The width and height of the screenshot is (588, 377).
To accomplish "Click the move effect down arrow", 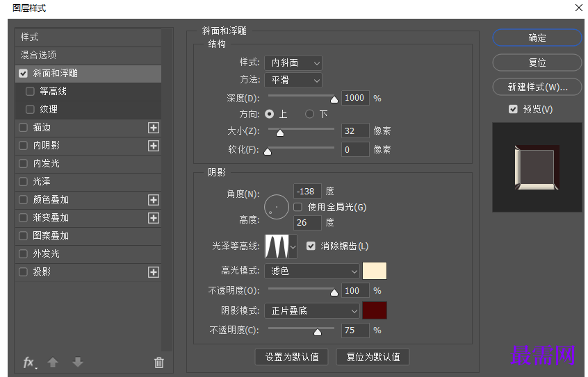I will (x=77, y=362).
